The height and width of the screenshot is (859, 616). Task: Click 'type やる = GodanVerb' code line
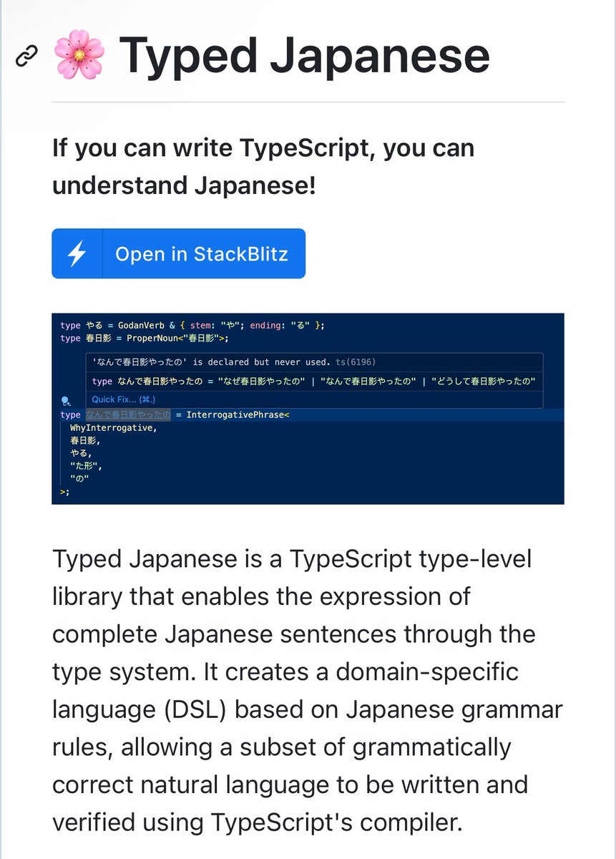(192, 325)
